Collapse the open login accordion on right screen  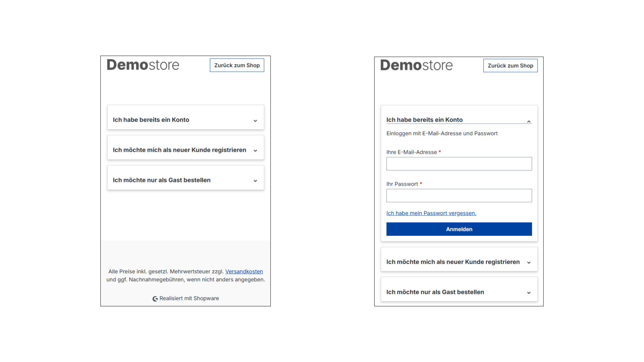click(x=425, y=120)
